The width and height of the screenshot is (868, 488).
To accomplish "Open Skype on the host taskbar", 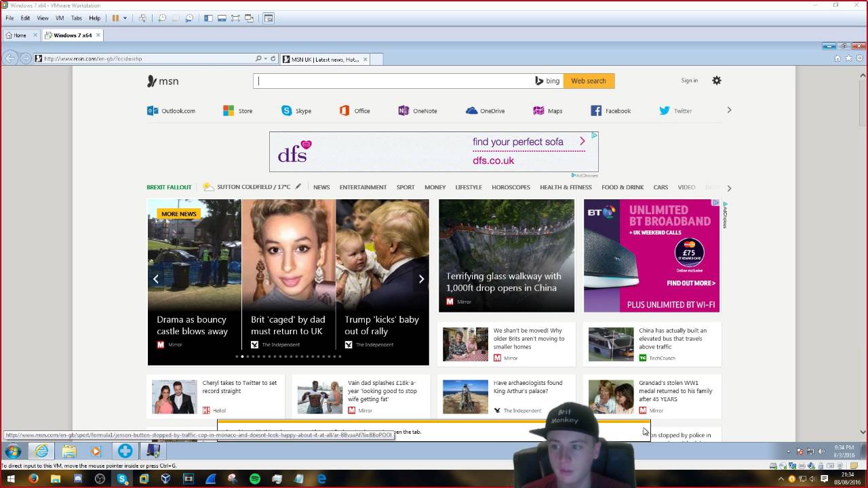I will tap(122, 479).
